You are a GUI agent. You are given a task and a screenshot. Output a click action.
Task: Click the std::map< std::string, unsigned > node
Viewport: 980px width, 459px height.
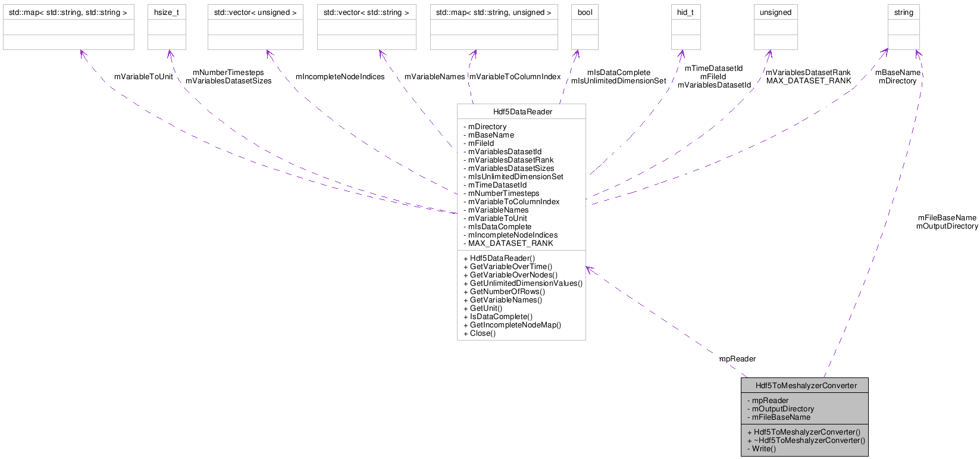494,27
